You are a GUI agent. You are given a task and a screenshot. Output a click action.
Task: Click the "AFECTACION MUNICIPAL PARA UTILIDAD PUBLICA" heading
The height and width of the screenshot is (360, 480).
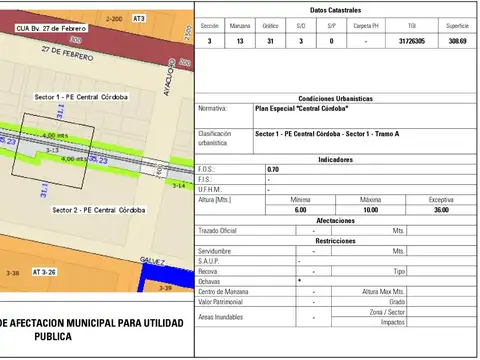[x=93, y=329]
